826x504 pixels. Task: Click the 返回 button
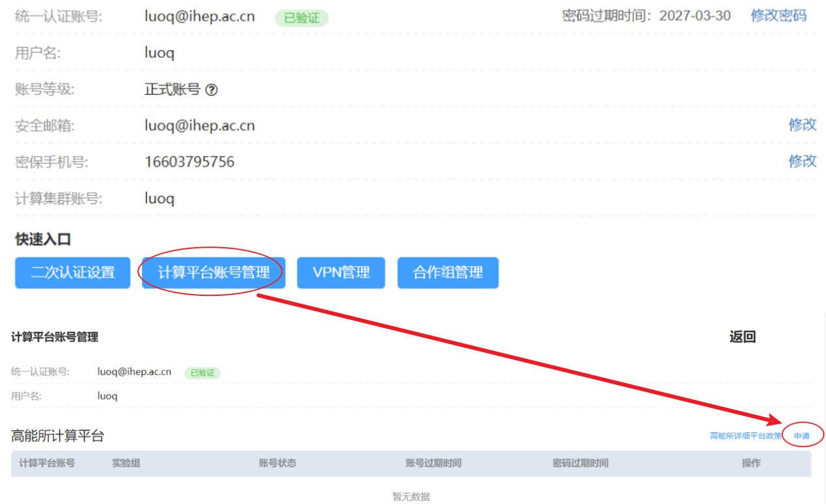point(743,337)
